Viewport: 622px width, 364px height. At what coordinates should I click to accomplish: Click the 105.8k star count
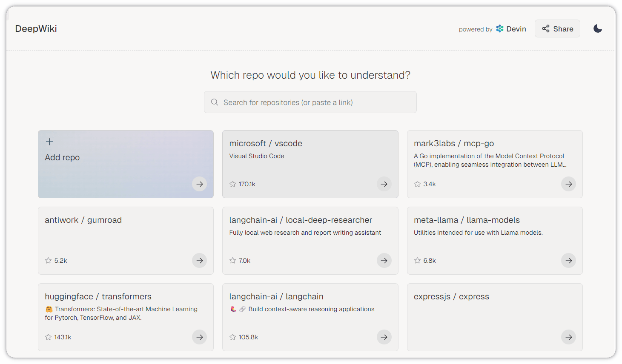[248, 337]
